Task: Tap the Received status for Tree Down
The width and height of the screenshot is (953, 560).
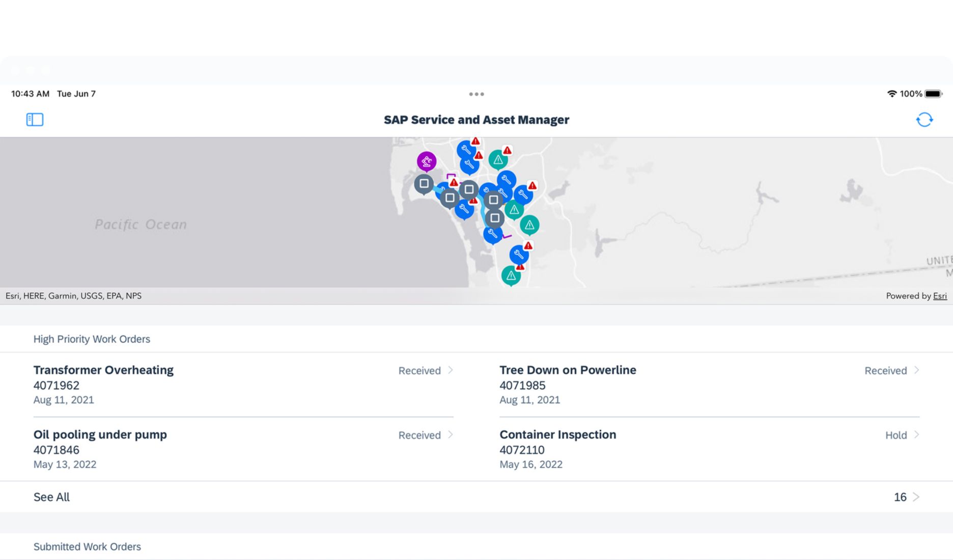Action: (885, 371)
